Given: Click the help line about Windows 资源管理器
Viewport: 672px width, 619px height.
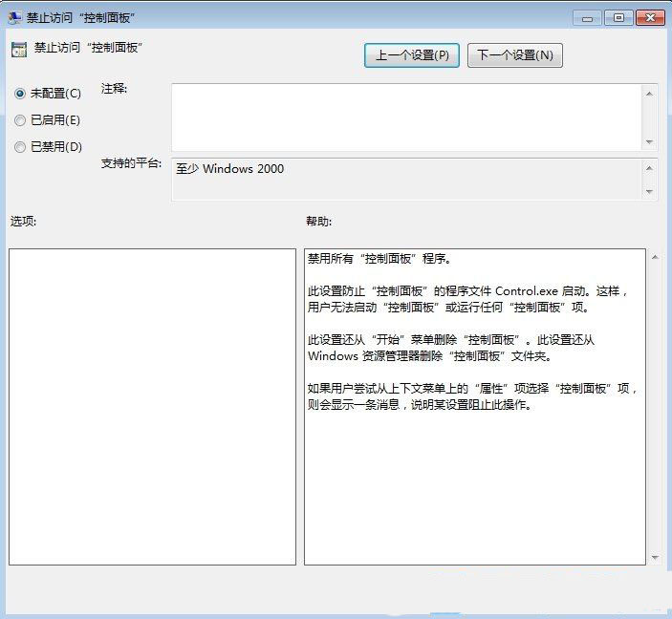Looking at the screenshot, I should coord(429,356).
